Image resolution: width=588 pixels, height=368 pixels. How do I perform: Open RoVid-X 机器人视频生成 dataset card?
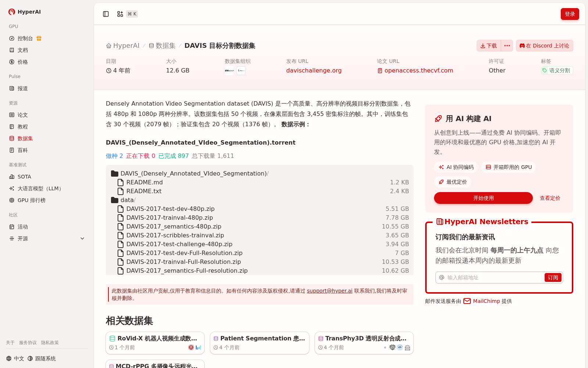pos(155,343)
